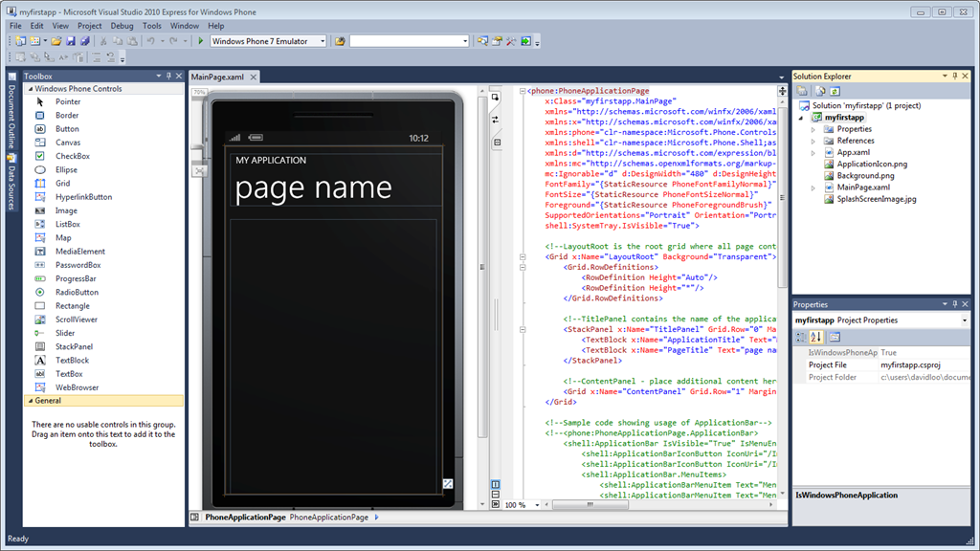Collapse the Windows Phone Controls toolbox group
The width and height of the screenshot is (980, 551).
tap(29, 89)
